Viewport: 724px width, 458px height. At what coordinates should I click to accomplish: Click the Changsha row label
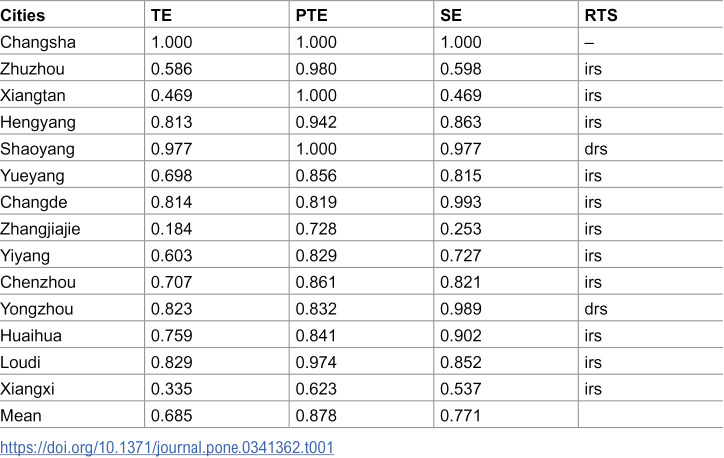click(x=38, y=42)
